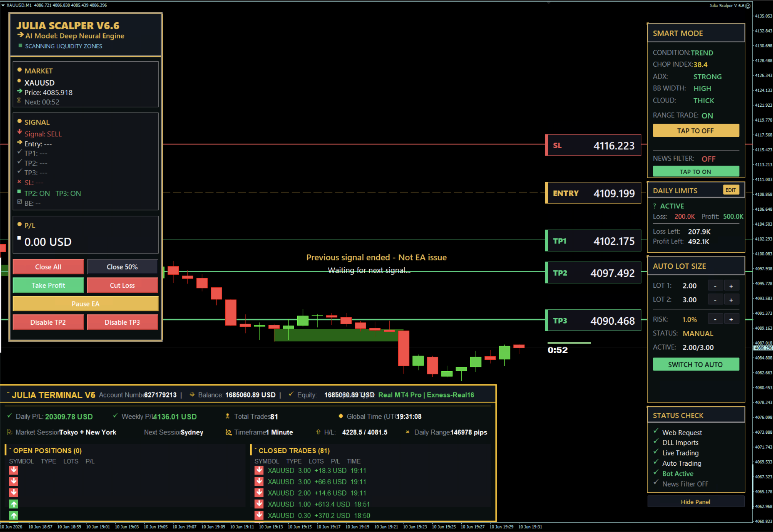Image resolution: width=773 pixels, height=532 pixels.
Task: Click the target icon beside Balance
Action: (192, 394)
